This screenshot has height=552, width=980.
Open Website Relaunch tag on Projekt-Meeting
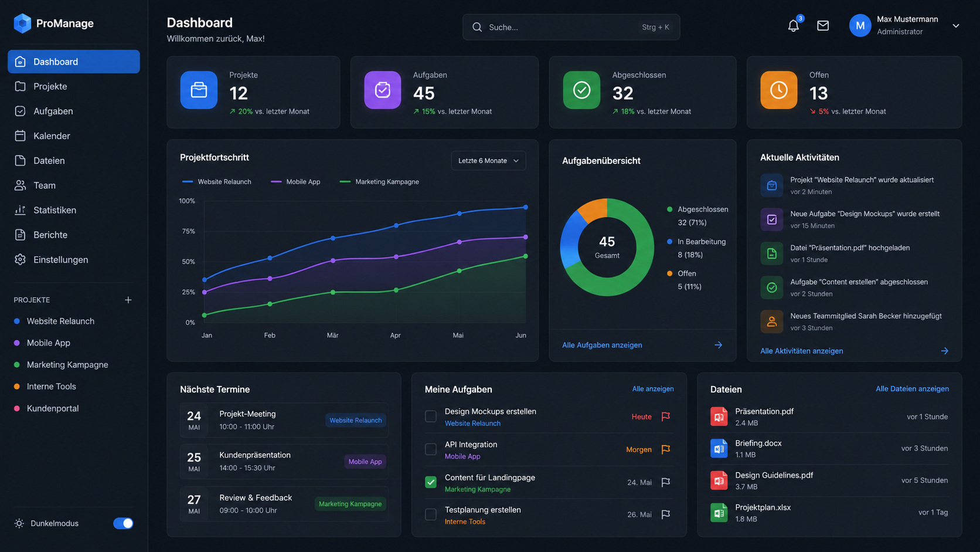pos(355,420)
